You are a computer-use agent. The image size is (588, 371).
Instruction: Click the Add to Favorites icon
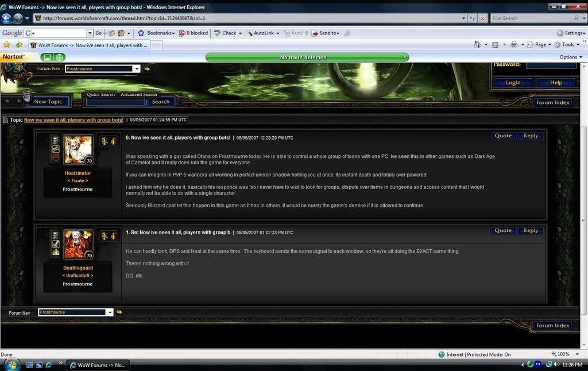coord(18,45)
